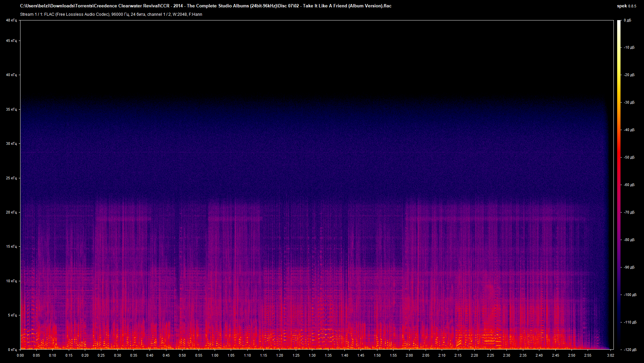Image resolution: width=644 pixels, height=363 pixels.
Task: Click the 24 бита bit-depth text
Action: pyautogui.click(x=138, y=14)
